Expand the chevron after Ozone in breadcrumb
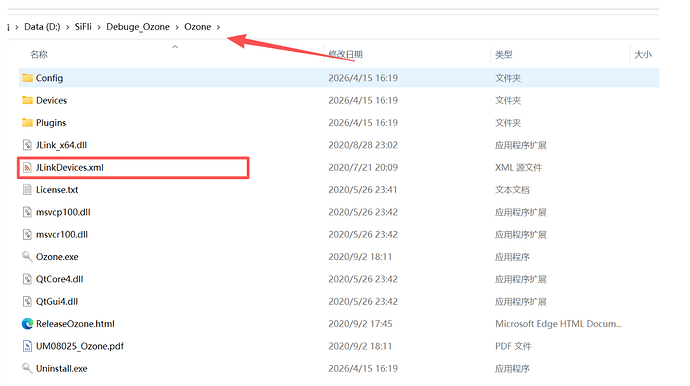 pyautogui.click(x=218, y=27)
